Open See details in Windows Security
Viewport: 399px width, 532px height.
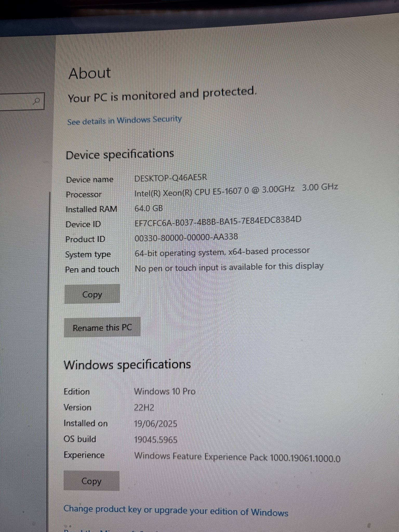(x=124, y=121)
